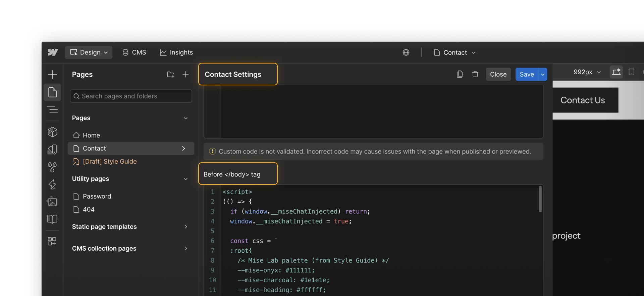Open the Apps grid icon
Viewport: 644px width, 296px height.
pyautogui.click(x=52, y=241)
